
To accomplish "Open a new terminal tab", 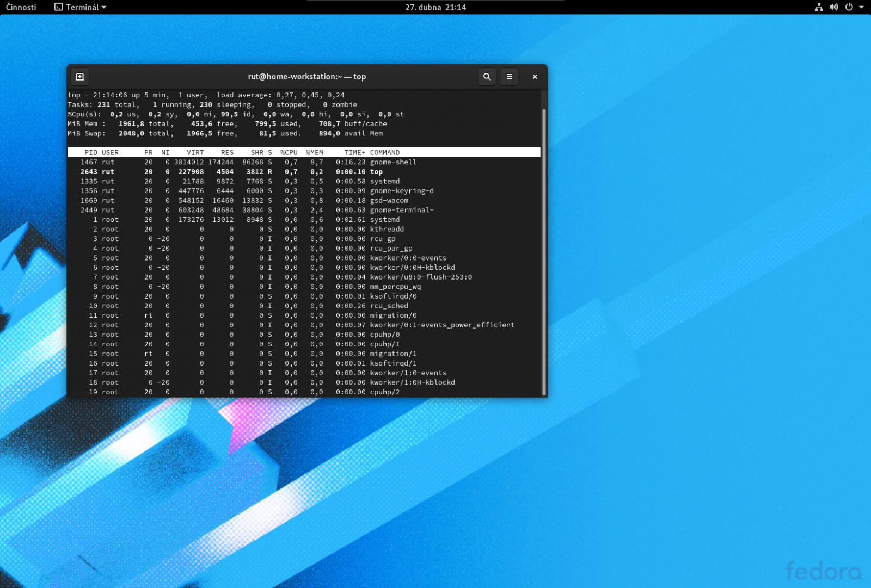I will coord(79,77).
